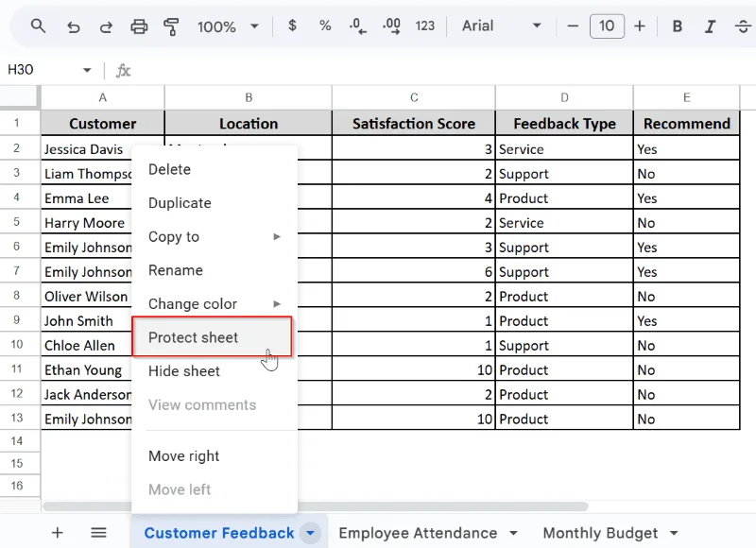Screen dimensions: 756x548
Task: Increase decimal places
Action: (x=391, y=26)
